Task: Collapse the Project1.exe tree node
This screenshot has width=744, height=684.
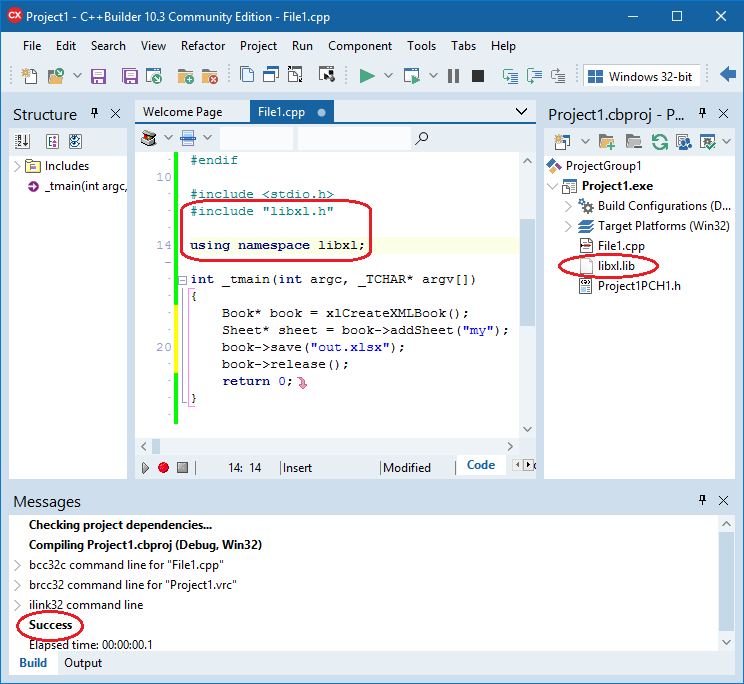Action: point(552,186)
